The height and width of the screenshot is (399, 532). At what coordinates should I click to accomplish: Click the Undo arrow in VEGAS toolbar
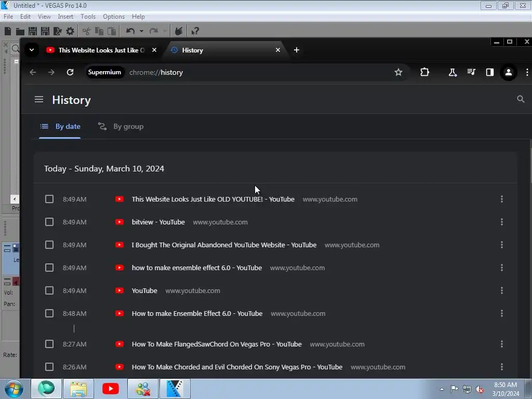click(130, 31)
